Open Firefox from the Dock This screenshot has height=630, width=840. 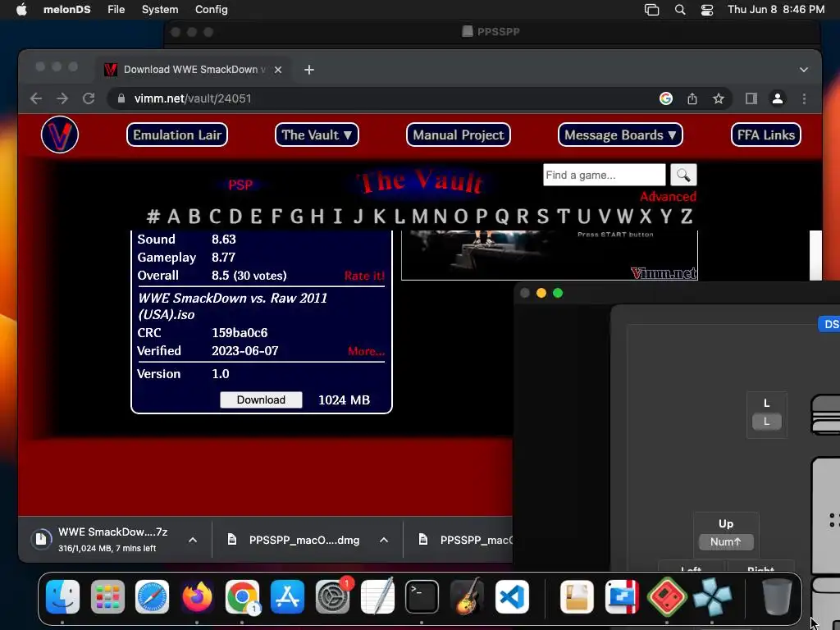coord(197,597)
